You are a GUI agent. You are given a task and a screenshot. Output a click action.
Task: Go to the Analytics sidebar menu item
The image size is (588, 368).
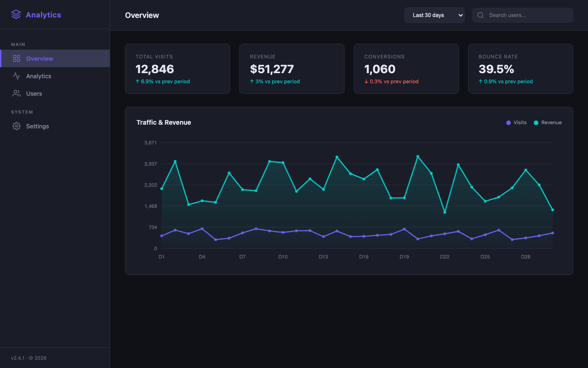tap(55, 76)
